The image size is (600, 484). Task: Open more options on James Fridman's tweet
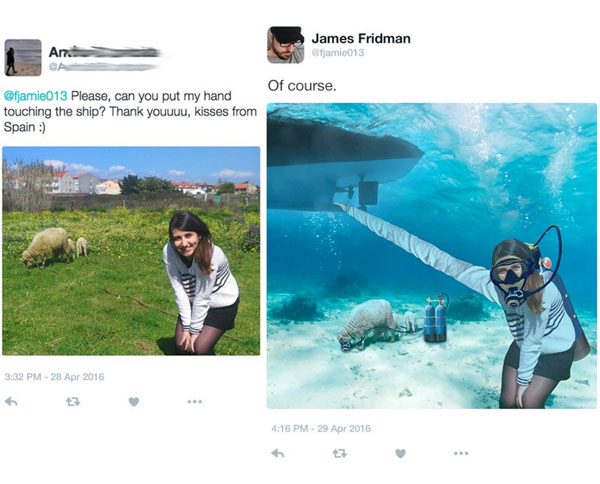(x=461, y=453)
